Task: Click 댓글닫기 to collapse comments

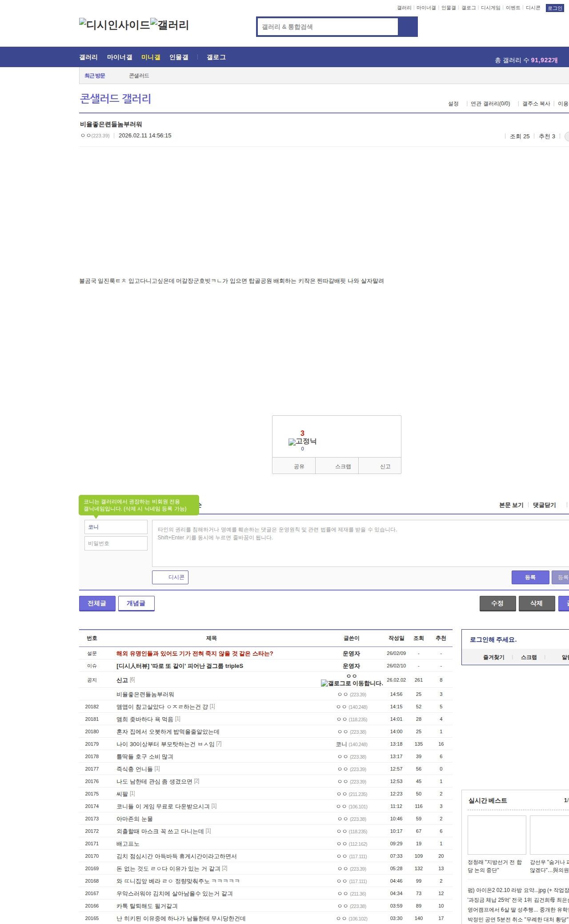Action: pyautogui.click(x=545, y=505)
